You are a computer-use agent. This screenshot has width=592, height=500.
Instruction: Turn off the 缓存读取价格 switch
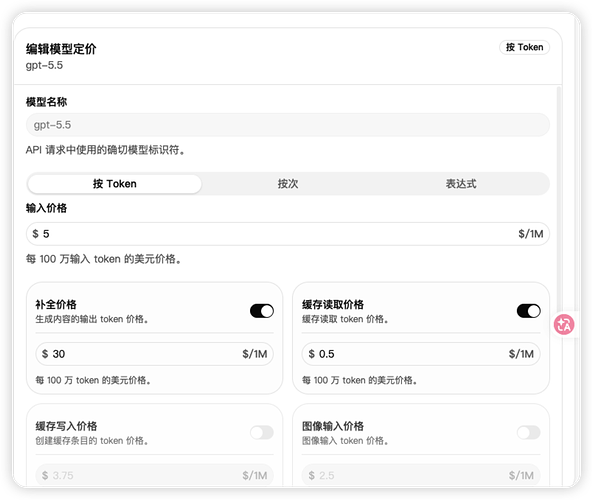coord(529,311)
